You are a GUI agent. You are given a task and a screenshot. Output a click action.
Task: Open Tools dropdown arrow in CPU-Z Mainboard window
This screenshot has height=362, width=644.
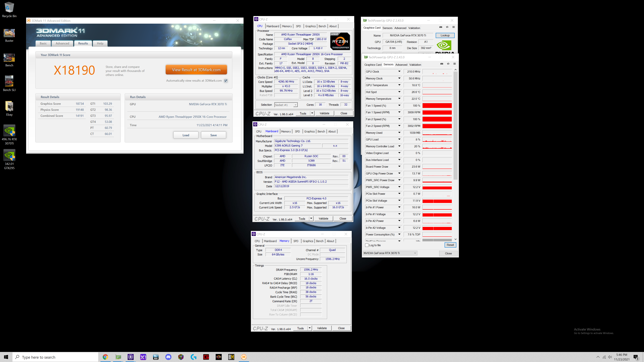pyautogui.click(x=311, y=219)
